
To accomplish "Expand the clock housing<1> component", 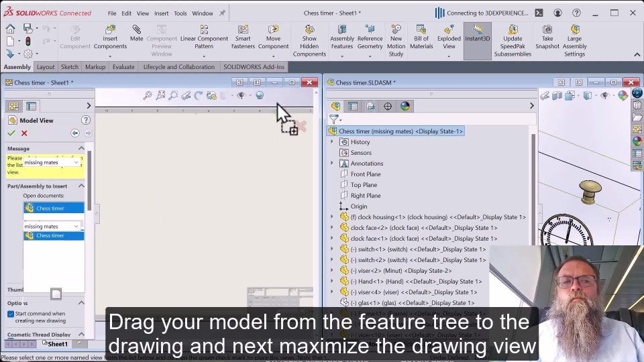I will (332, 217).
